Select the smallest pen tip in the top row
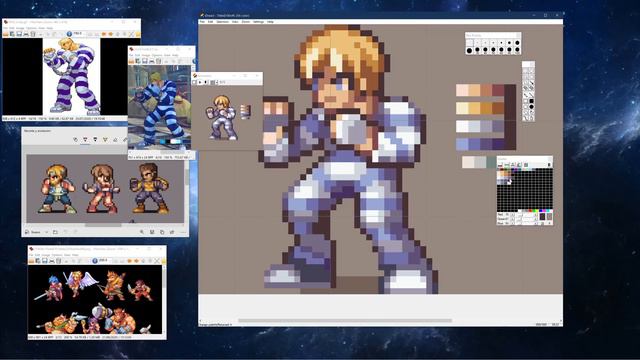640x360 pixels. pyautogui.click(x=469, y=42)
